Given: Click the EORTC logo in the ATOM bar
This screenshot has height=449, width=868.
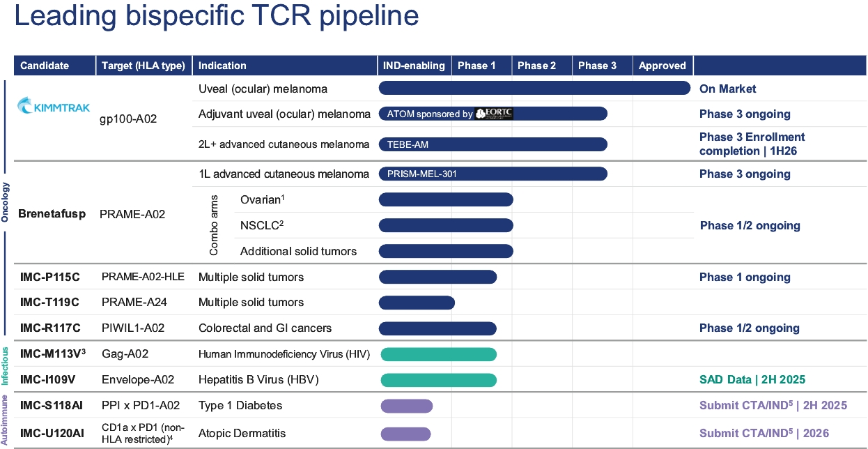Looking at the screenshot, I should point(494,114).
